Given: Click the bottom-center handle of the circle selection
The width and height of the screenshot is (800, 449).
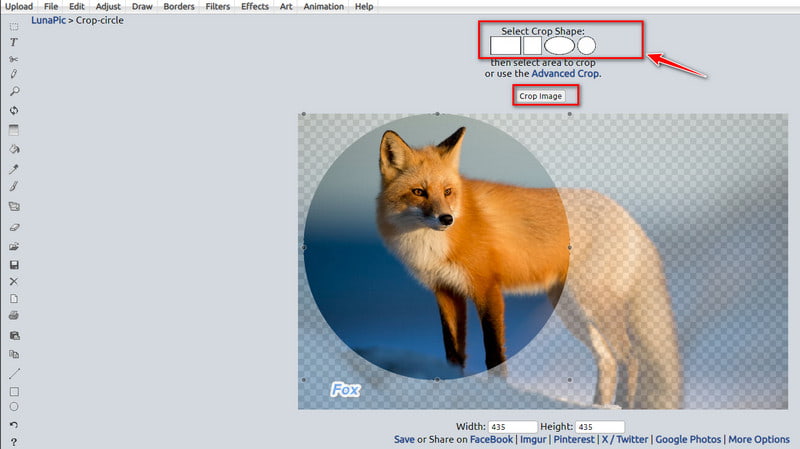Looking at the screenshot, I should (x=437, y=380).
